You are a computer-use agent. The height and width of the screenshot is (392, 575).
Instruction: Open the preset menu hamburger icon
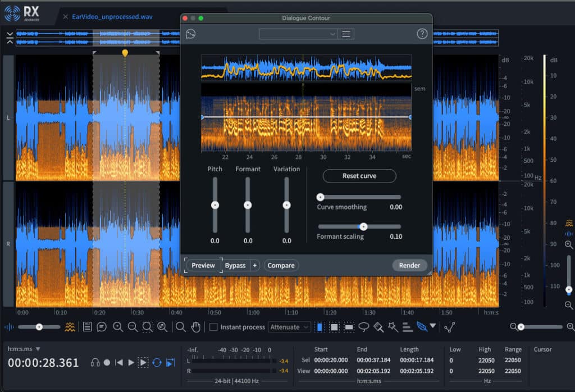pos(346,34)
